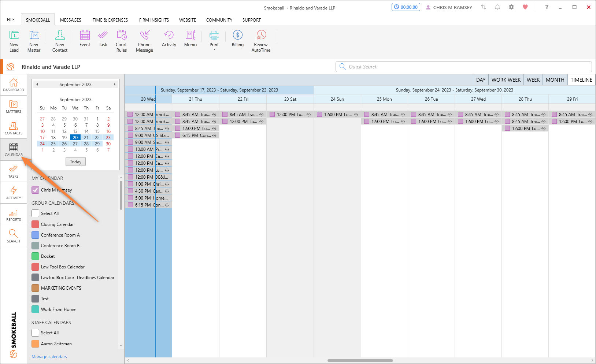The image size is (596, 364).
Task: Open settings gear in title bar
Action: (511, 7)
